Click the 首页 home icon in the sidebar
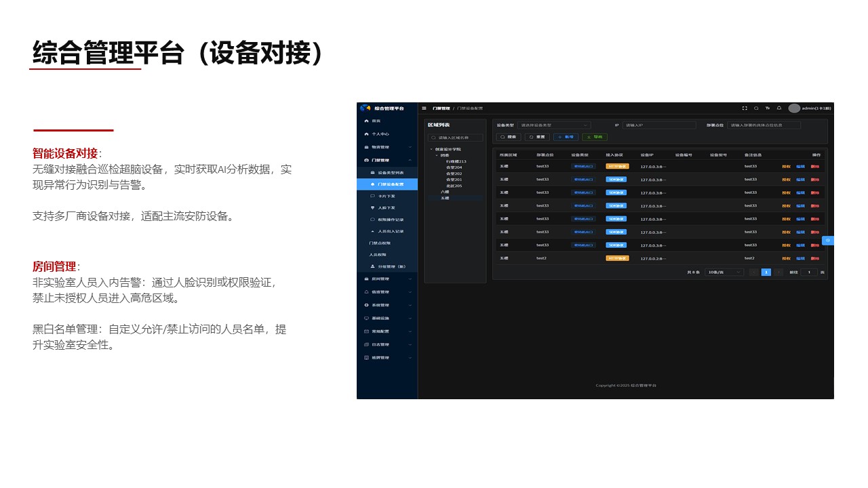868x488 pixels. pyautogui.click(x=366, y=120)
